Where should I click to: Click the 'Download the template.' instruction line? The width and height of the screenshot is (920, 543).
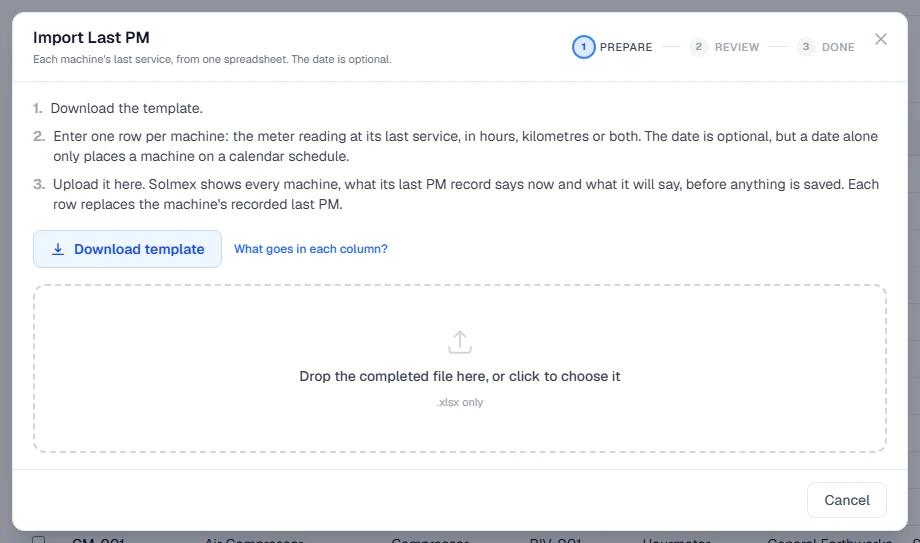(126, 108)
